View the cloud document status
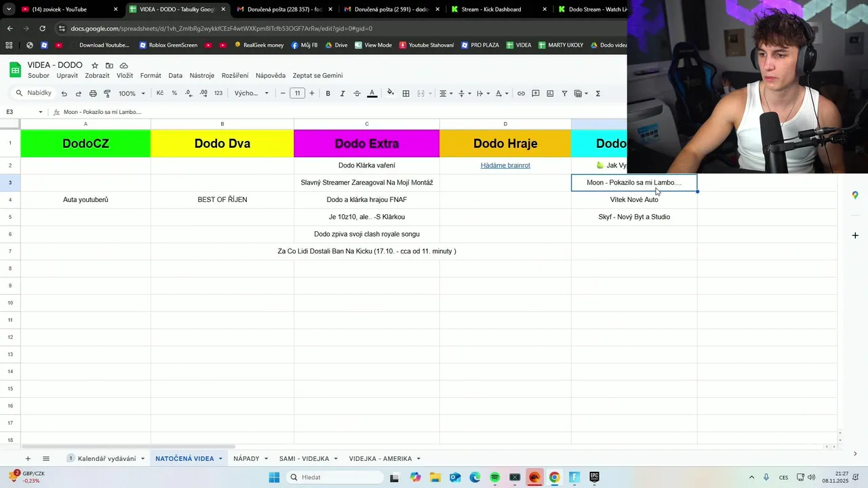 pos(124,65)
